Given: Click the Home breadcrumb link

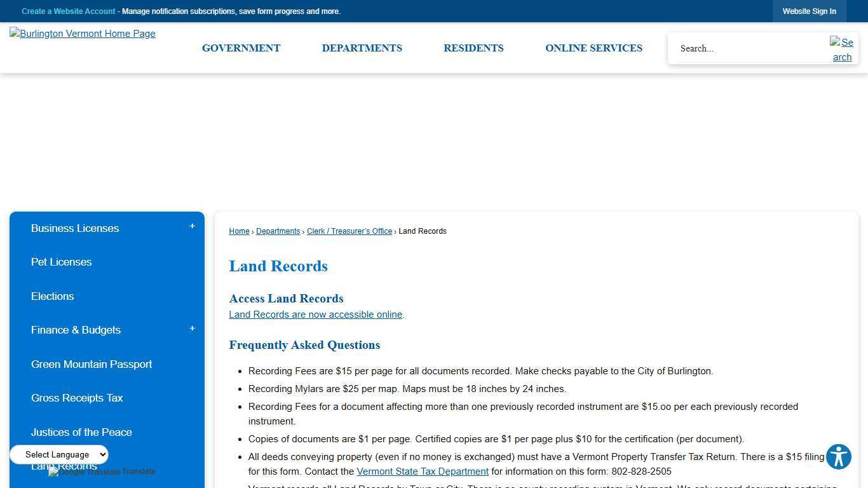Looking at the screenshot, I should pos(239,231).
